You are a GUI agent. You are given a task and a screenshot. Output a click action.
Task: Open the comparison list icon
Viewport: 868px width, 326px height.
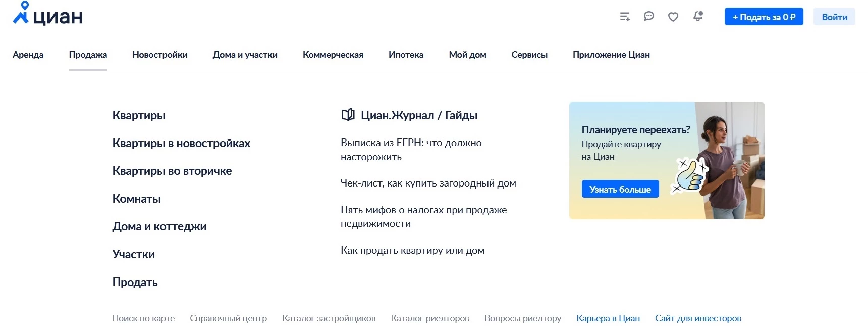point(625,17)
